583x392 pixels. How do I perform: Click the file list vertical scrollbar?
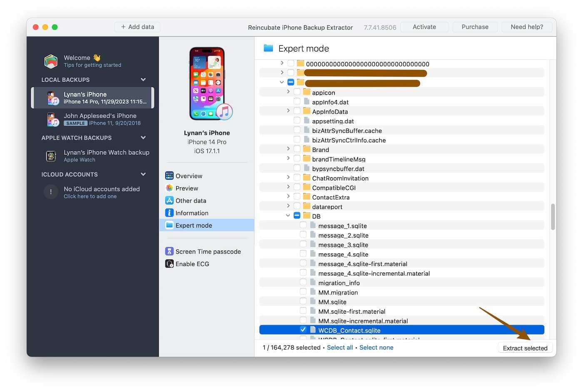pos(553,216)
